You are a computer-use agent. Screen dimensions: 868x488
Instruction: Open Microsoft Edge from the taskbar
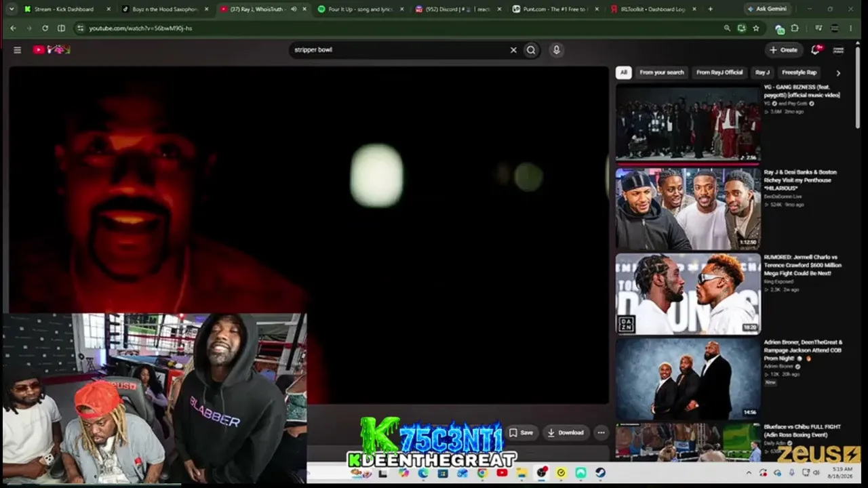[x=423, y=472]
